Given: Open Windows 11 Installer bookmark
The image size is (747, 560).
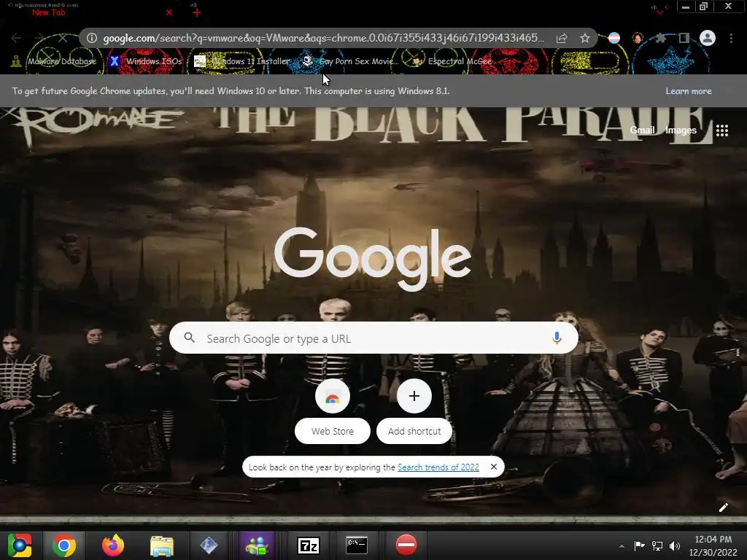Looking at the screenshot, I should pos(242,61).
